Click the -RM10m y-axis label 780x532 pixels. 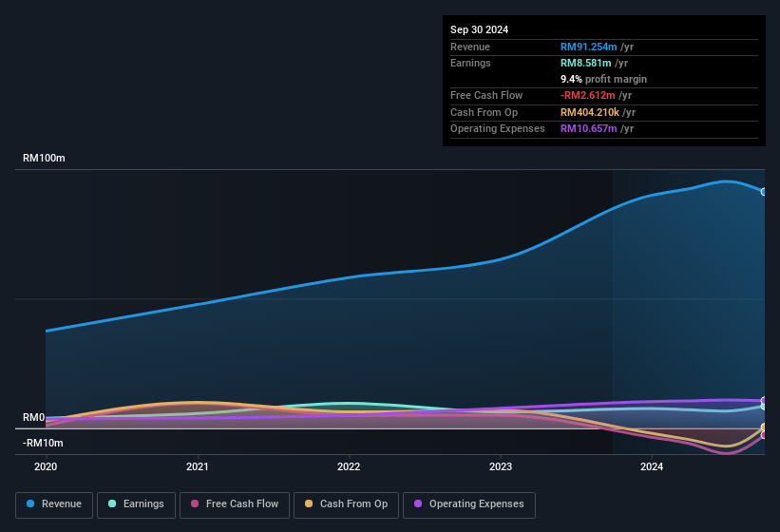tap(43, 443)
